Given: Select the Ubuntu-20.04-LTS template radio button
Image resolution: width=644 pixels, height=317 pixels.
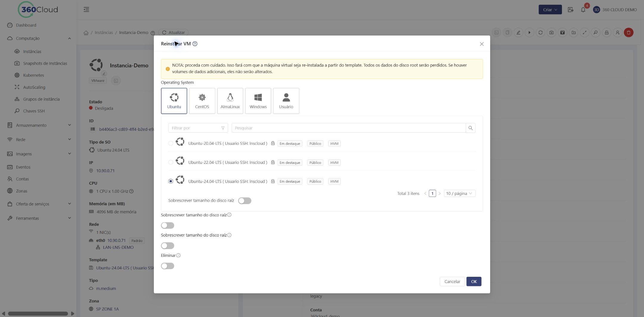Looking at the screenshot, I should click(x=171, y=143).
